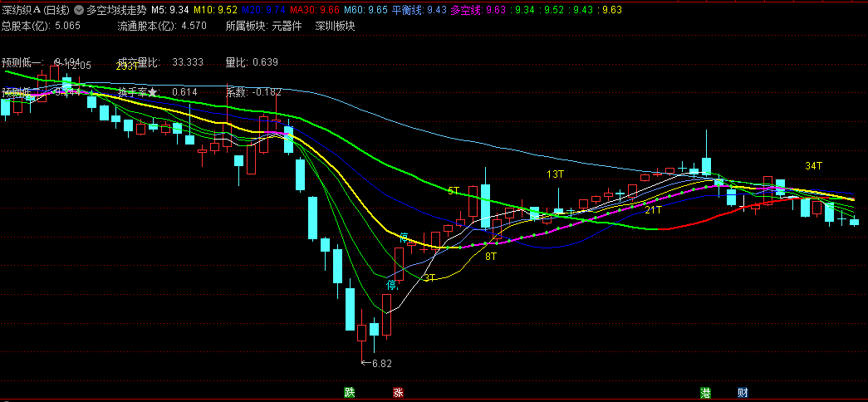The height and width of the screenshot is (402, 868).
Task: Select the MA30: 9.66 legend value
Action: click(x=315, y=10)
